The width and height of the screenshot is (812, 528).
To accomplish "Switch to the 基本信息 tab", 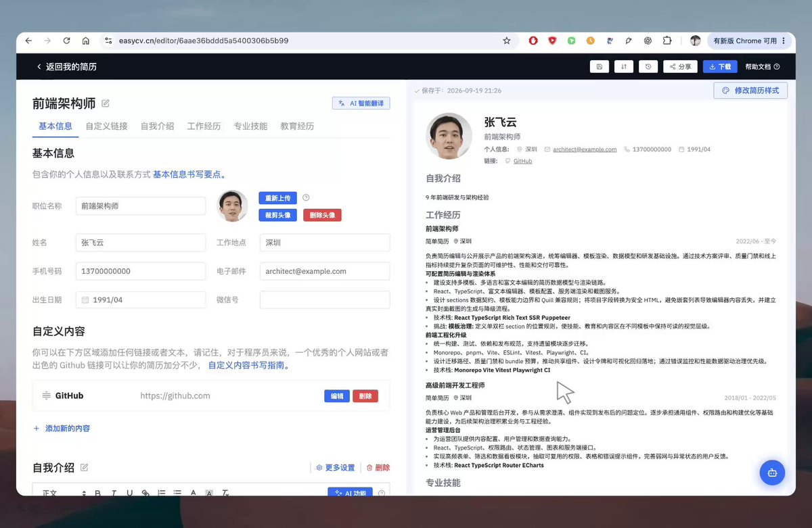I will (55, 126).
